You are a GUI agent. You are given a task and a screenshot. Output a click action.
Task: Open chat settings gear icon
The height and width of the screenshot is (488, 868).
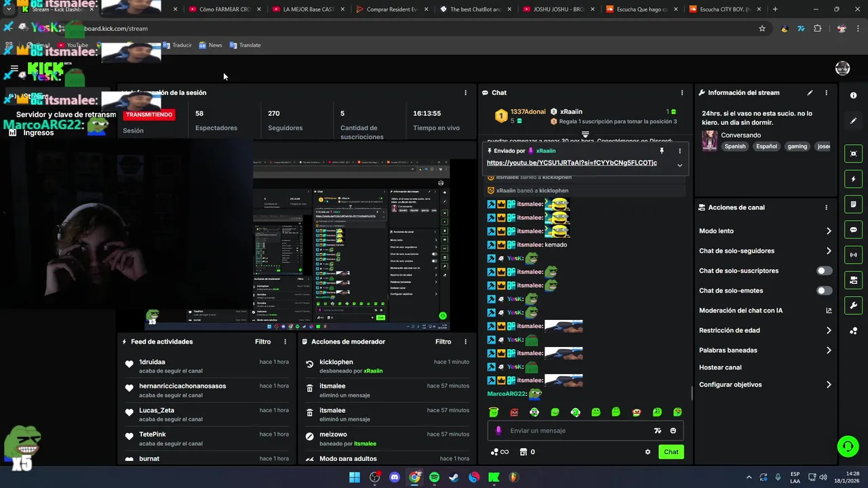point(648,452)
